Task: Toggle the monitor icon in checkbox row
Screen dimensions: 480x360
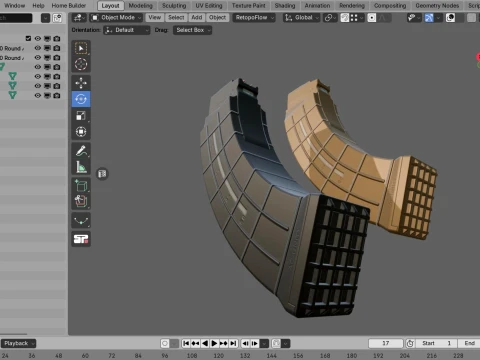Action: (47, 38)
